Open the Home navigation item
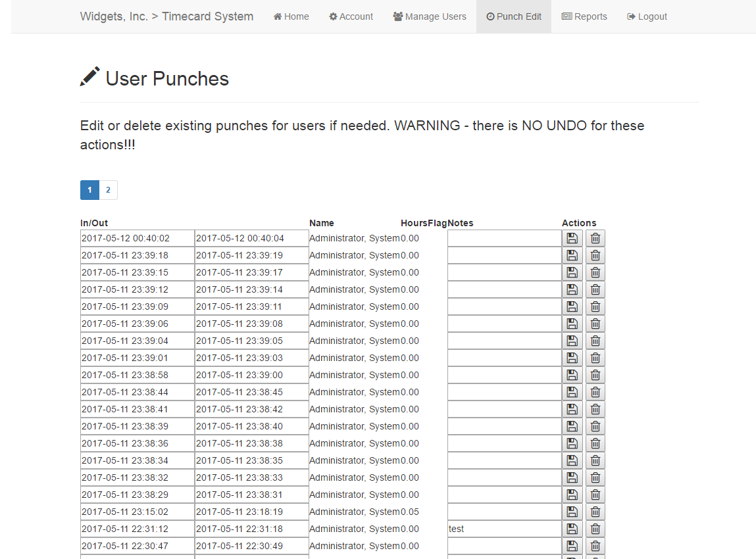The image size is (756, 559). pyautogui.click(x=291, y=16)
